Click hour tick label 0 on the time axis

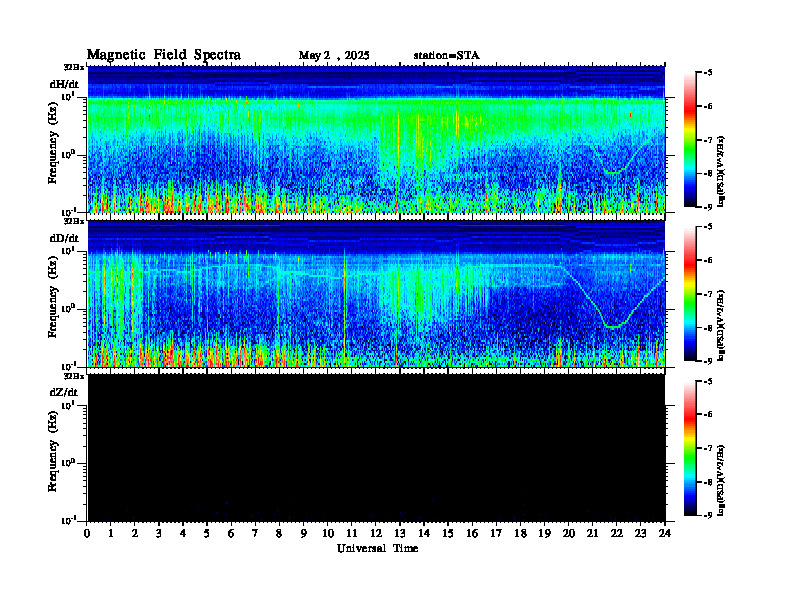click(x=87, y=534)
